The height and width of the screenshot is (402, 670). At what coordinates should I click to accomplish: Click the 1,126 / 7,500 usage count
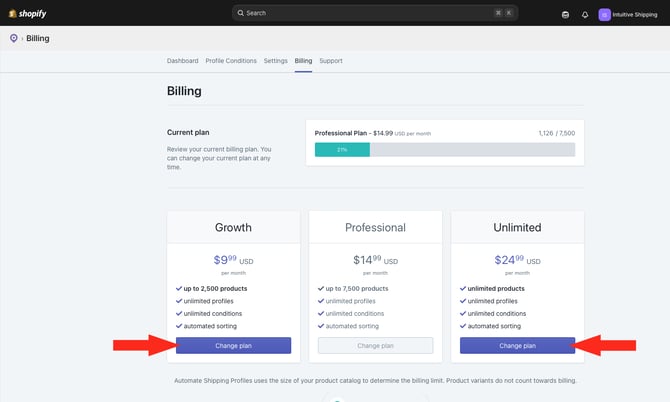(557, 133)
